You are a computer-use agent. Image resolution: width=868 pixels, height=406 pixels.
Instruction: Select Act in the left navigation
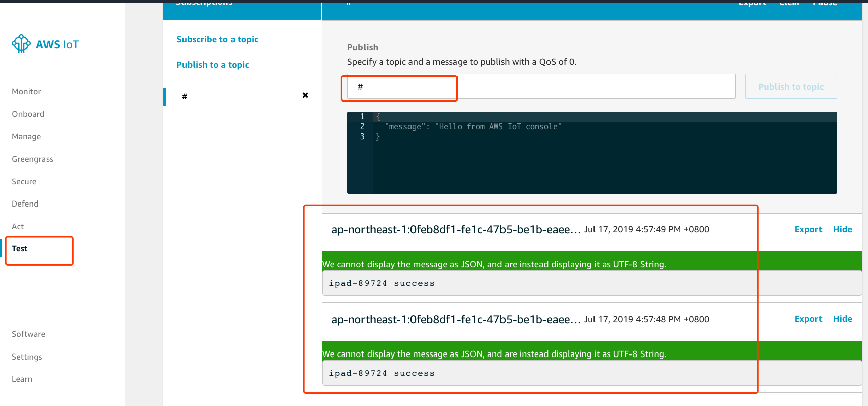(x=18, y=227)
